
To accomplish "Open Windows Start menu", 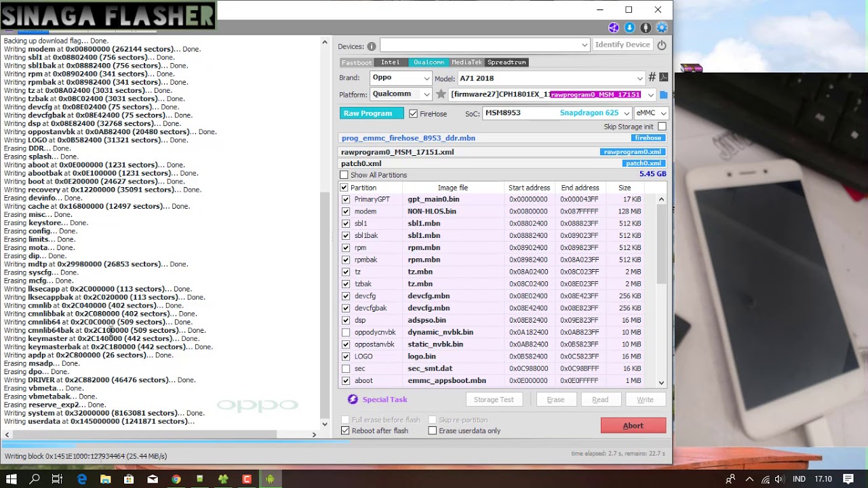I will click(x=12, y=479).
